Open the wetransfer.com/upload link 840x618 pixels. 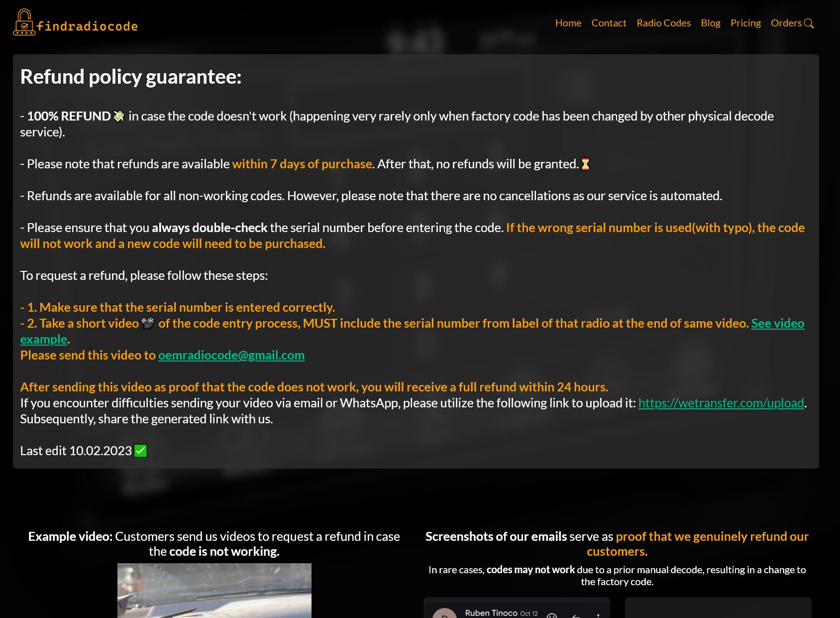click(721, 403)
